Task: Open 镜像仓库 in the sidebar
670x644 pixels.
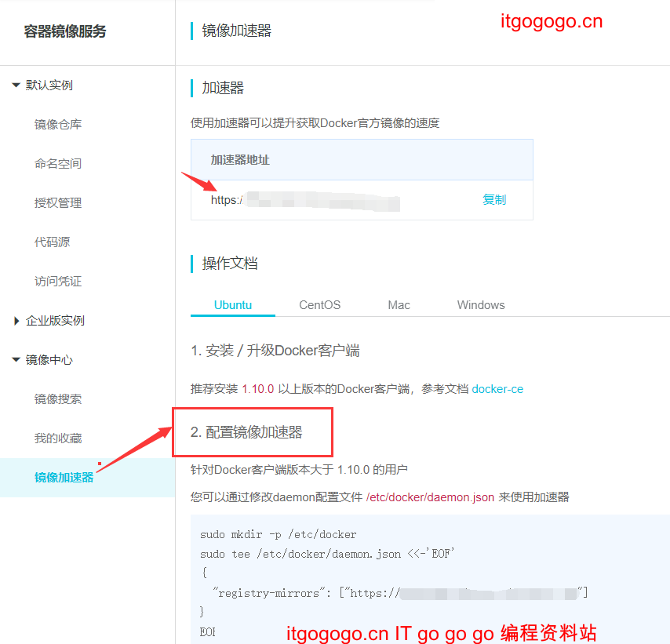Action: pyautogui.click(x=58, y=125)
